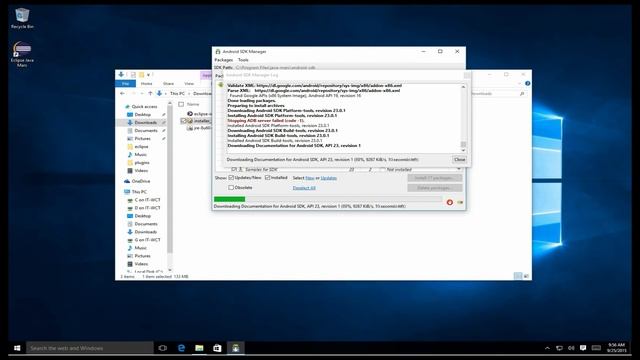Click the Up arrow in File Explorer

[150, 93]
